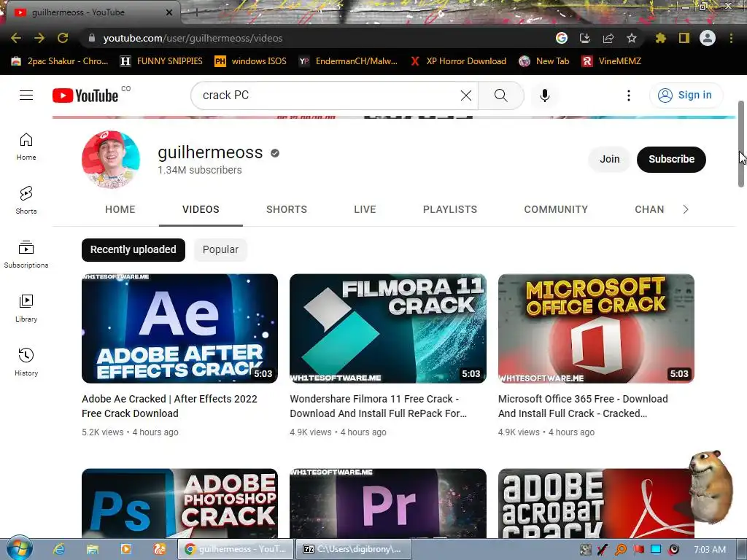
Task: Open the 2pac Shakur bookmark
Action: tap(60, 61)
